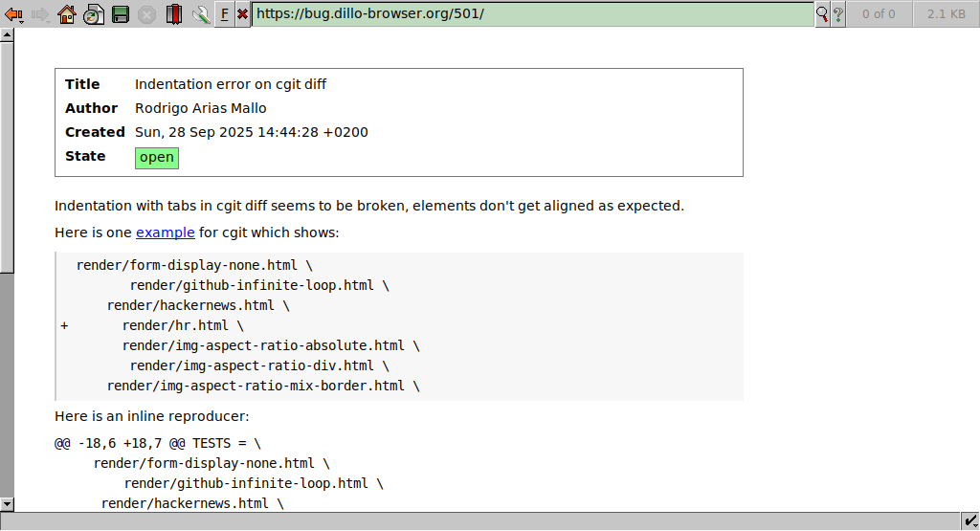Click the greyed-out Forward arrow

point(40,14)
